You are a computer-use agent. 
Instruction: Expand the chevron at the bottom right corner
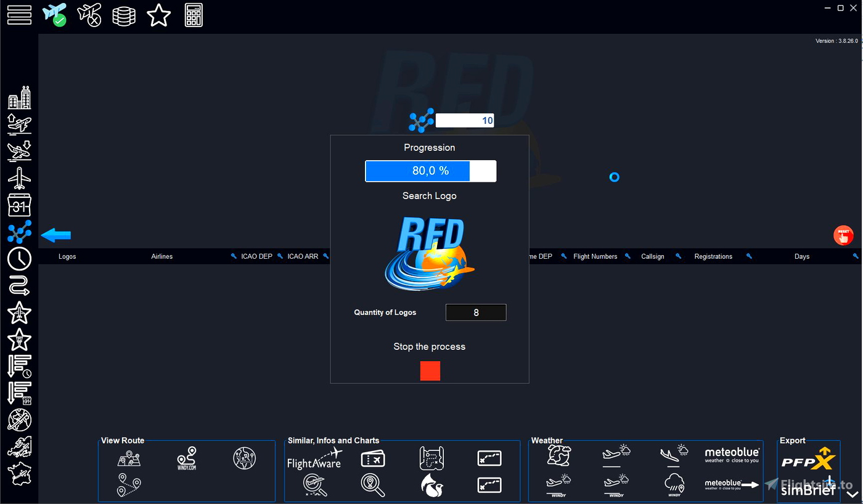pos(853,494)
